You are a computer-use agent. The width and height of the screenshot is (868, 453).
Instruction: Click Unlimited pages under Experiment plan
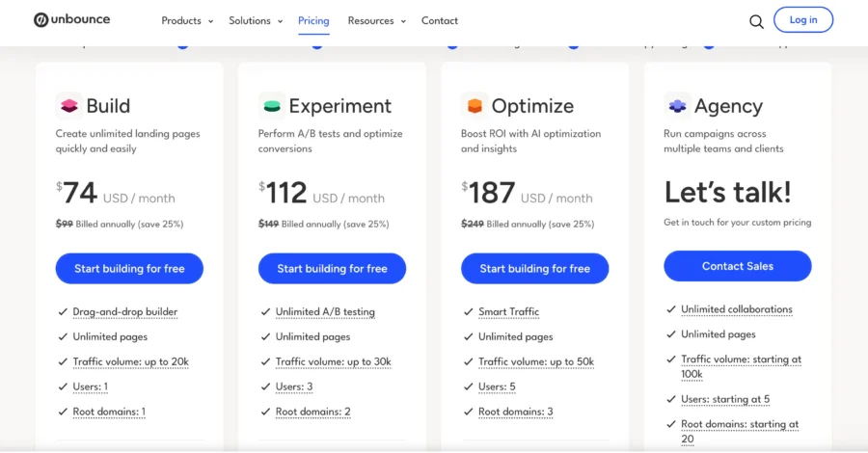coord(312,336)
